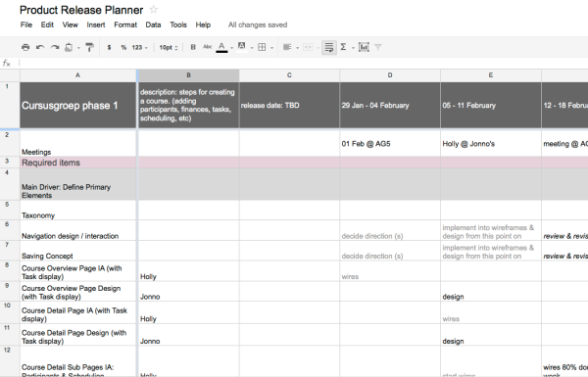The width and height of the screenshot is (588, 377).
Task: Click the 'Main Driver: Define Primary Elements' cell
Action: [78, 184]
